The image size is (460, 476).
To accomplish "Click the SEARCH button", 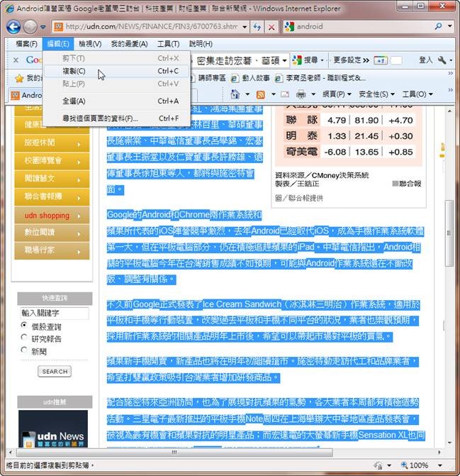I will click(55, 371).
